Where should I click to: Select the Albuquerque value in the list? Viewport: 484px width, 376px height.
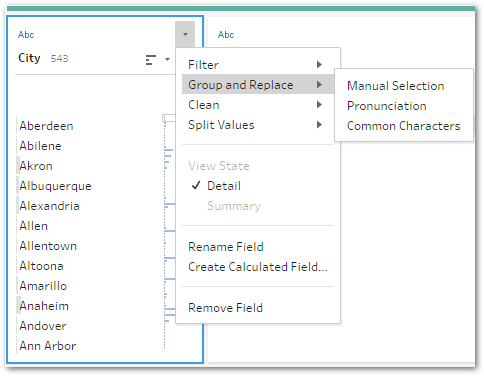(x=55, y=186)
